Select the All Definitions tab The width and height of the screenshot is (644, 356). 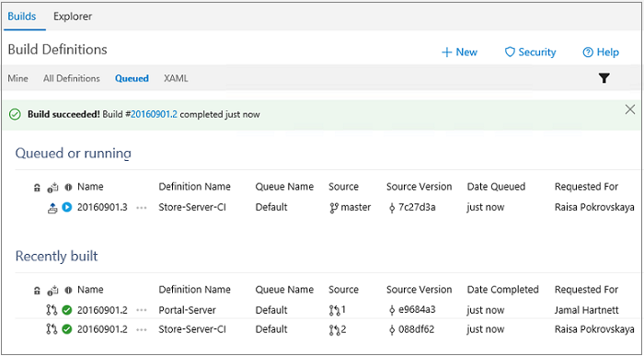click(72, 78)
